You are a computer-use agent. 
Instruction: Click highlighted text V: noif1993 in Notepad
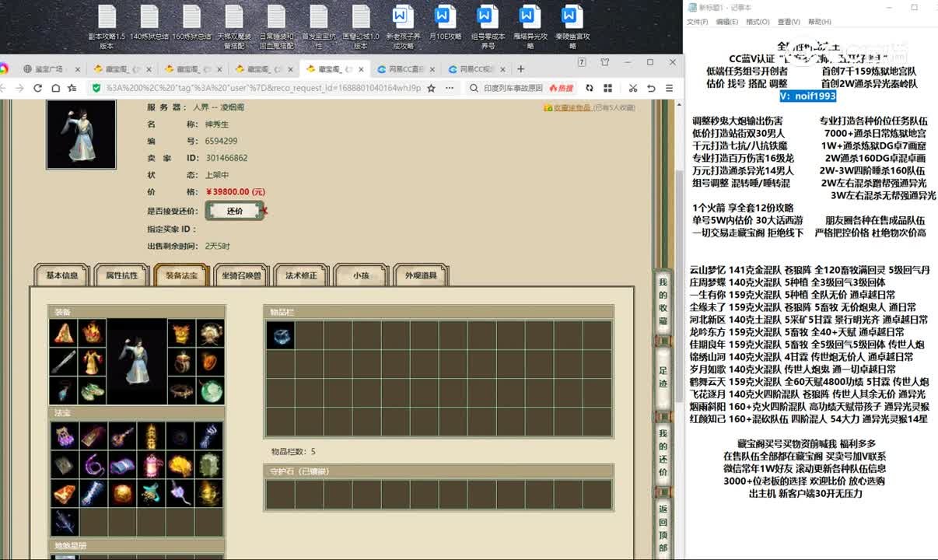coord(808,96)
